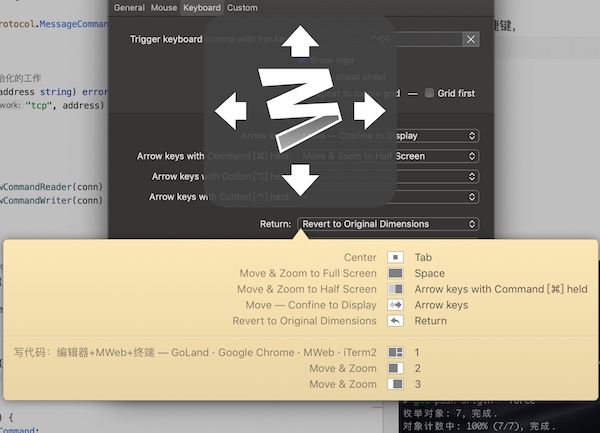
Task: Open the Return action dropdown
Action: (388, 224)
